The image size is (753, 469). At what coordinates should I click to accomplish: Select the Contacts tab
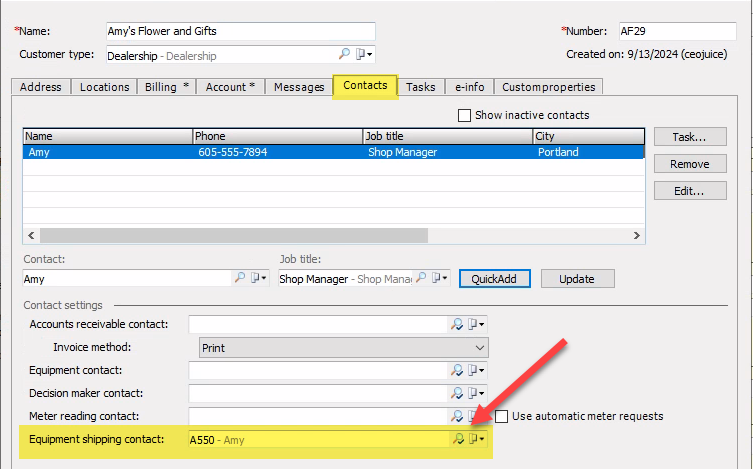365,86
